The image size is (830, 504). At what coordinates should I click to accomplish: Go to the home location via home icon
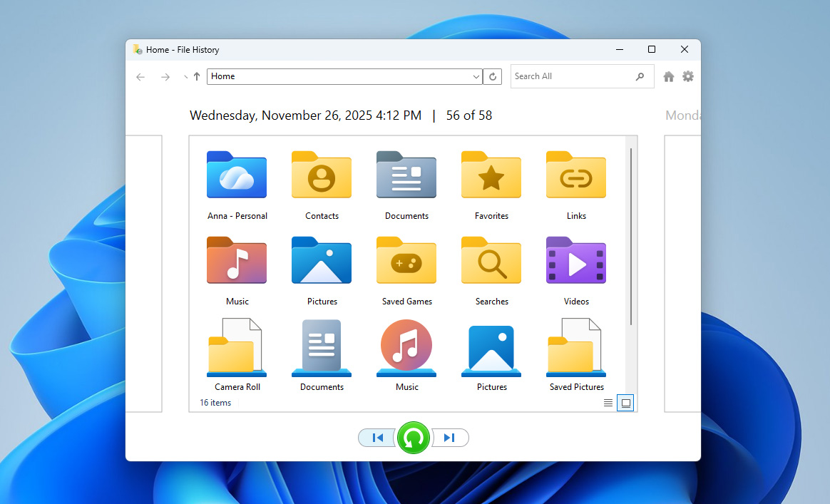pyautogui.click(x=668, y=76)
